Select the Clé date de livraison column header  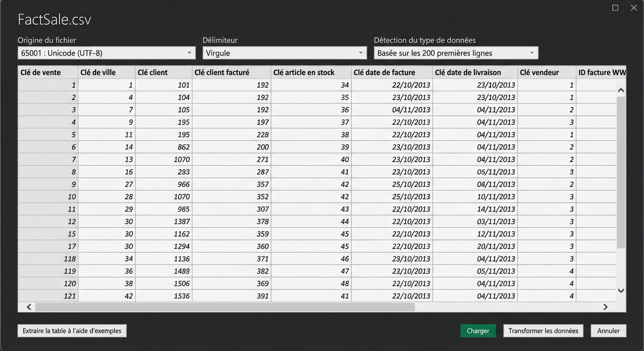click(x=474, y=72)
